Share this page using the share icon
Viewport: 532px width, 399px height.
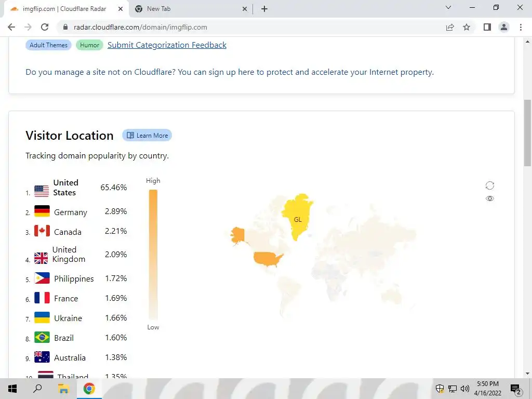coord(450,27)
